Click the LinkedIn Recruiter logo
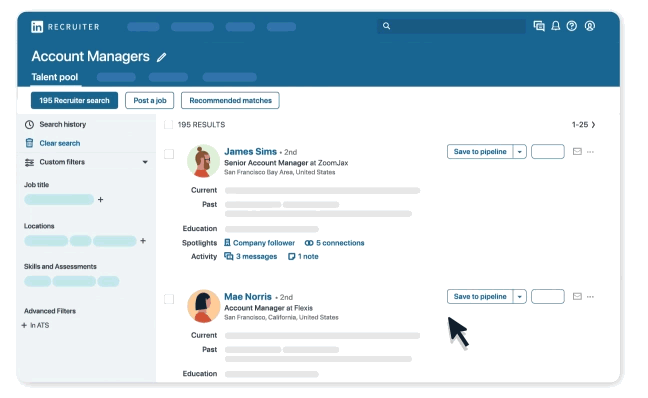This screenshot has height=398, width=648. [65, 27]
